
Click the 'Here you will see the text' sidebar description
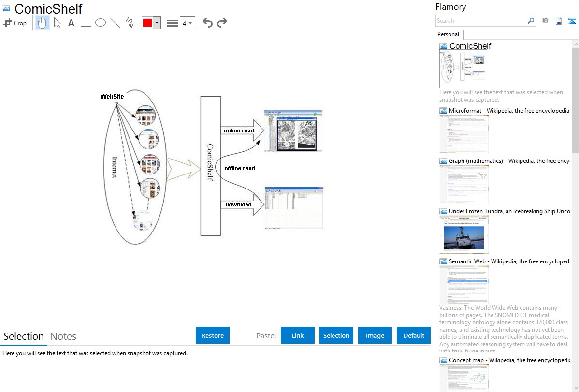point(501,96)
